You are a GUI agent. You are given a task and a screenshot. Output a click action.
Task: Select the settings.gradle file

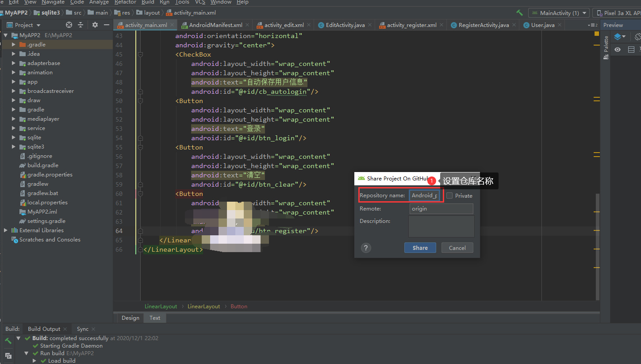click(x=46, y=221)
